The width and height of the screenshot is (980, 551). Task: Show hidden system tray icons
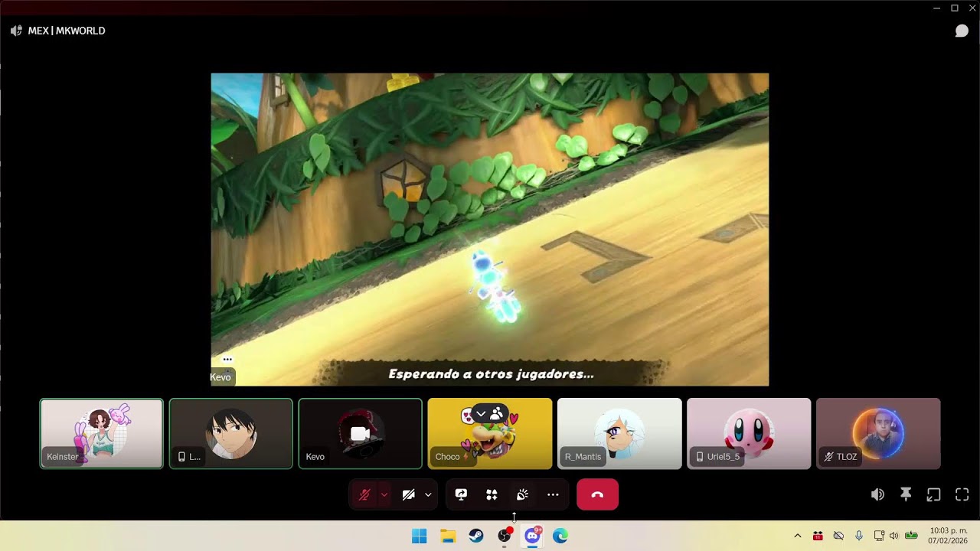coord(797,536)
